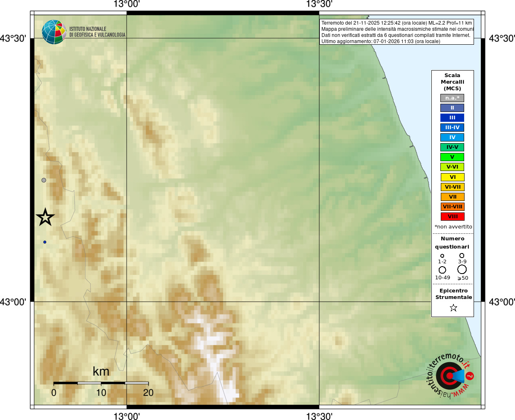
Task: Select the n.a.* gray legend swatch
Action: (452, 98)
